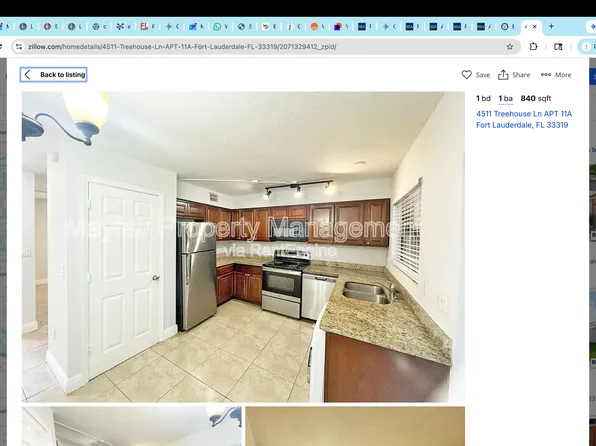
Task: Close the active Zillow tab
Action: 534,27
